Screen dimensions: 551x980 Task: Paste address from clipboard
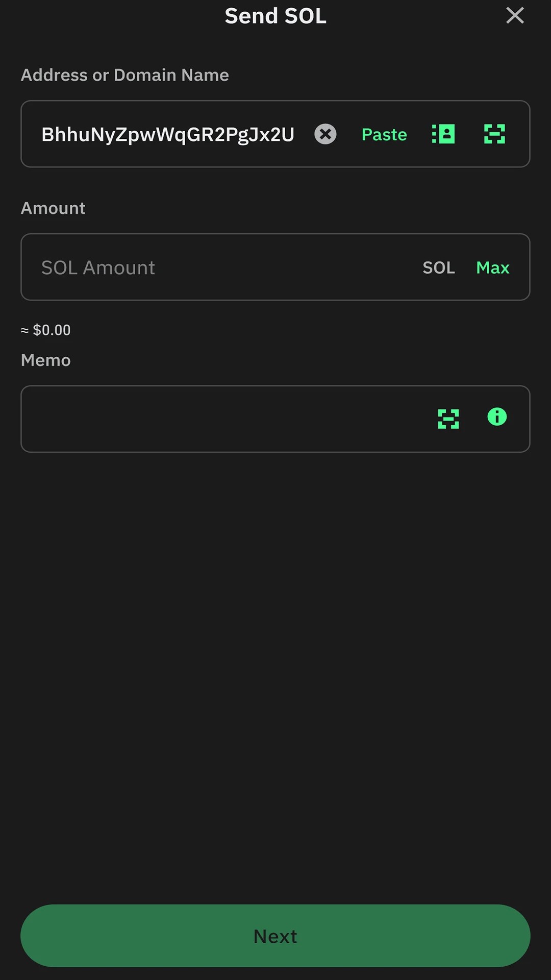point(384,135)
